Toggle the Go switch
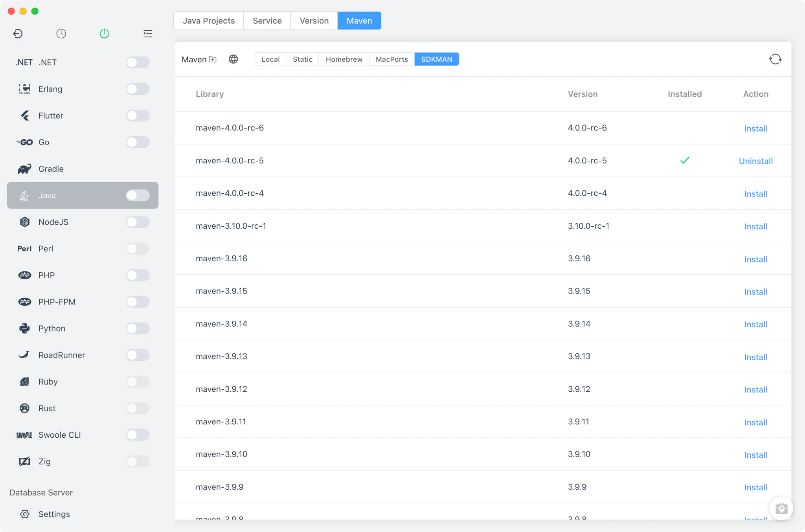The image size is (805, 532). pyautogui.click(x=138, y=142)
